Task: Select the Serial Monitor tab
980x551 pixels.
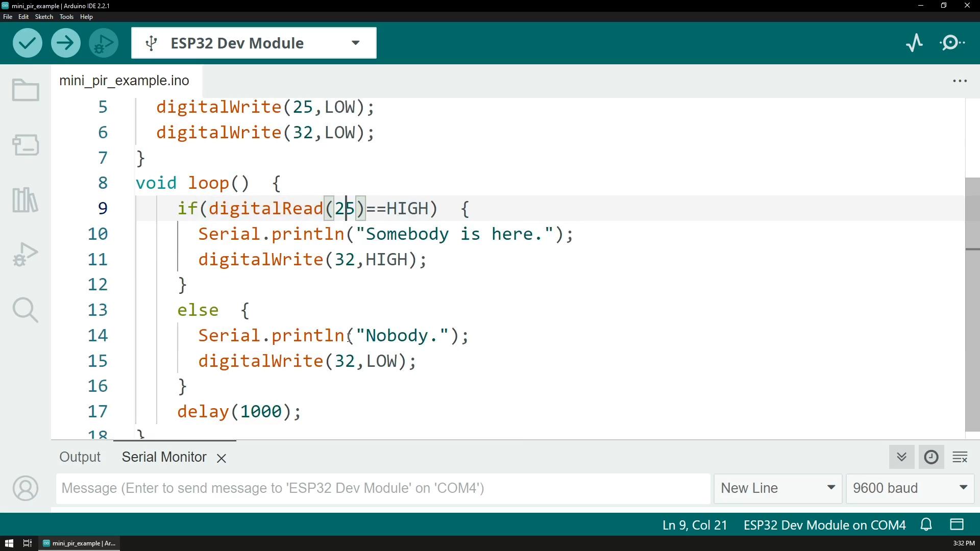Action: pos(163,456)
